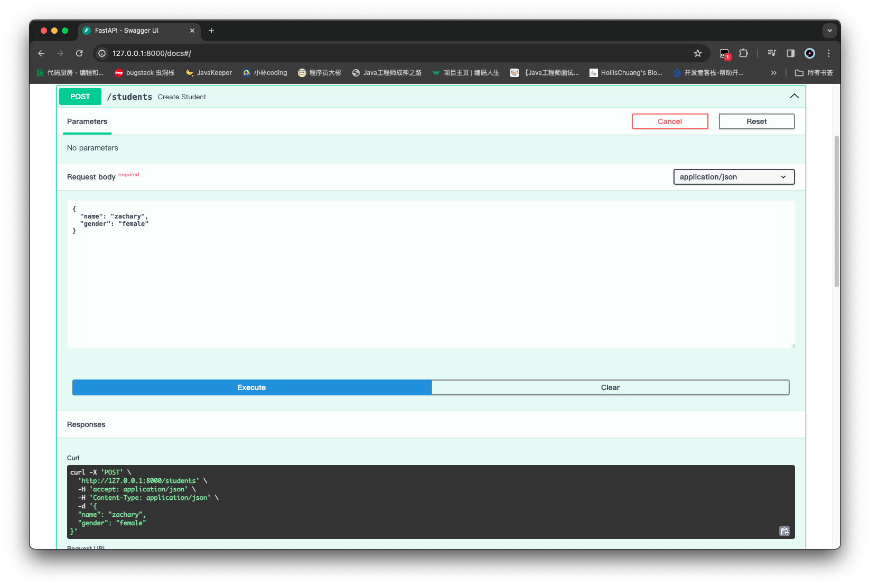The image size is (870, 588).
Task: Toggle the browser side panel
Action: click(x=791, y=53)
